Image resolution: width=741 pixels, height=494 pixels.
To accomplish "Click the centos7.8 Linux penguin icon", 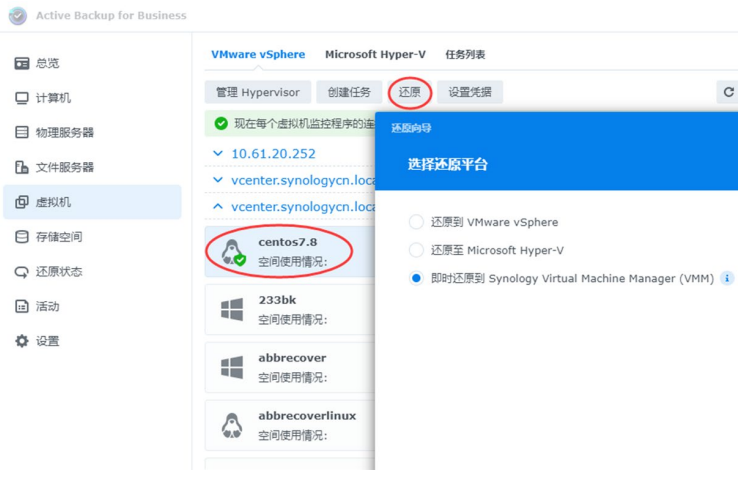I will tap(233, 252).
